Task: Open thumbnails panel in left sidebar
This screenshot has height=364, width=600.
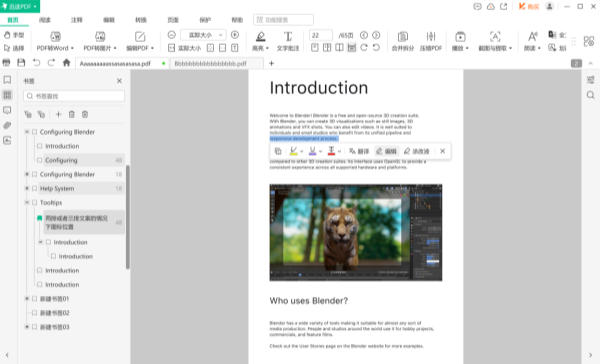Action: (7, 95)
